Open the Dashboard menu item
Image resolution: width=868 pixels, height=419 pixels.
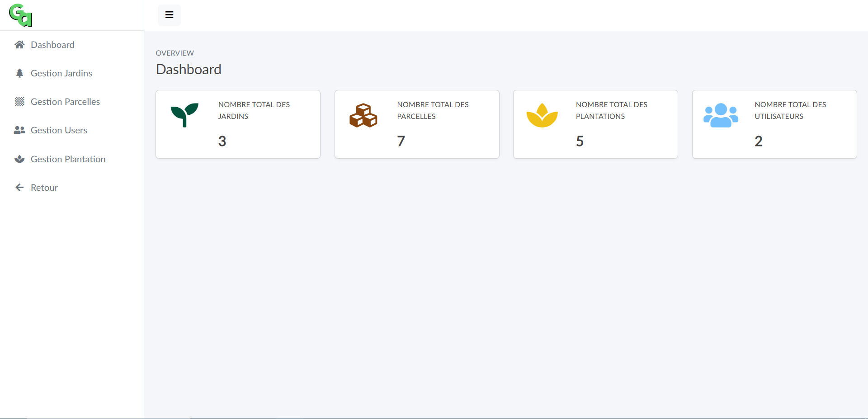[x=52, y=45]
